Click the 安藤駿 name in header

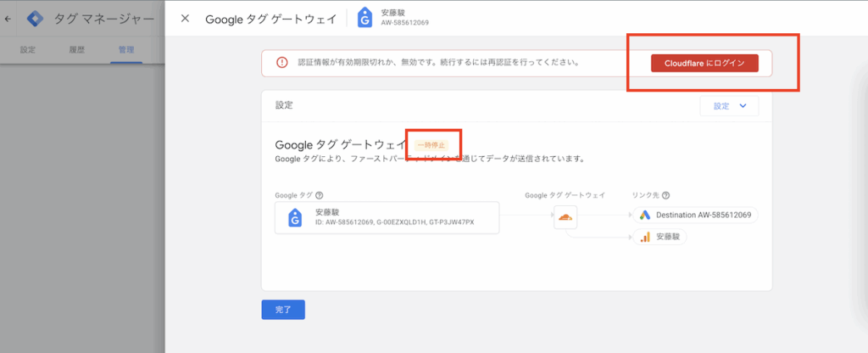click(x=392, y=13)
